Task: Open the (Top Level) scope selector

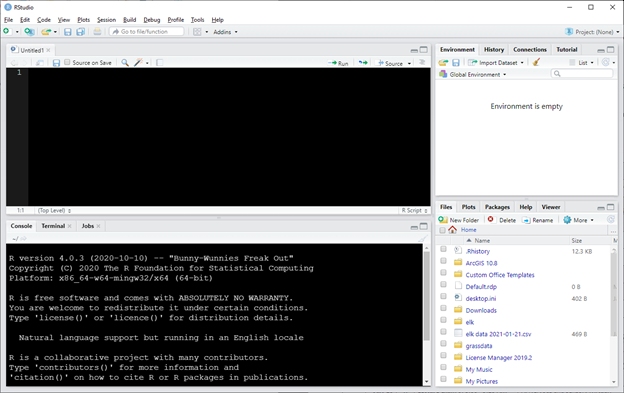Action: 54,210
